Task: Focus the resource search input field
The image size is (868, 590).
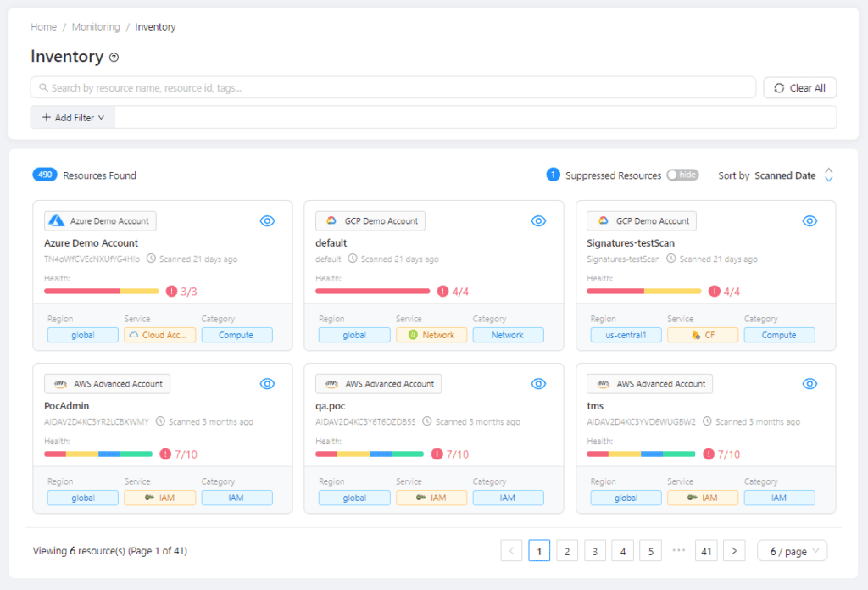Action: [393, 87]
